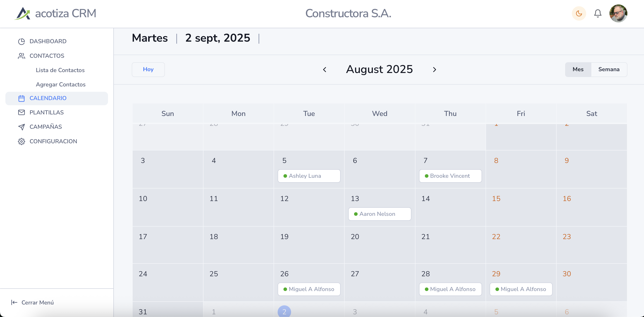This screenshot has width=644, height=317.
Task: Switch to Mes view
Action: (x=578, y=69)
